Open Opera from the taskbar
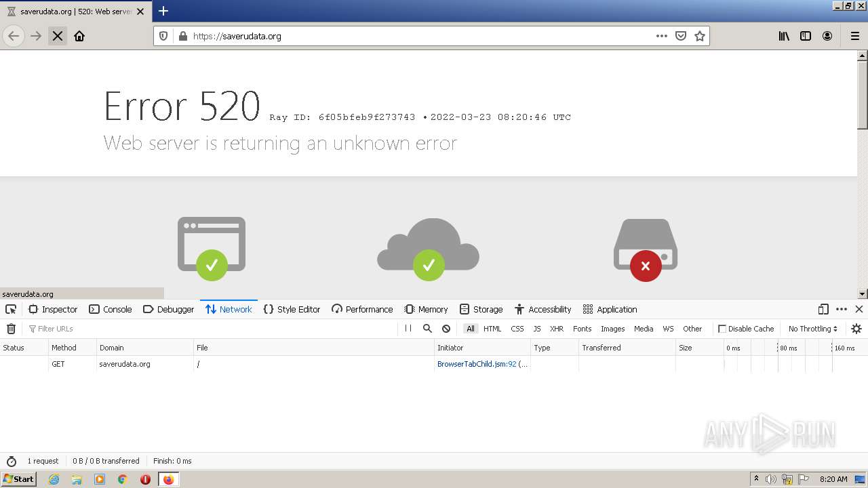868x488 pixels. pyautogui.click(x=145, y=479)
